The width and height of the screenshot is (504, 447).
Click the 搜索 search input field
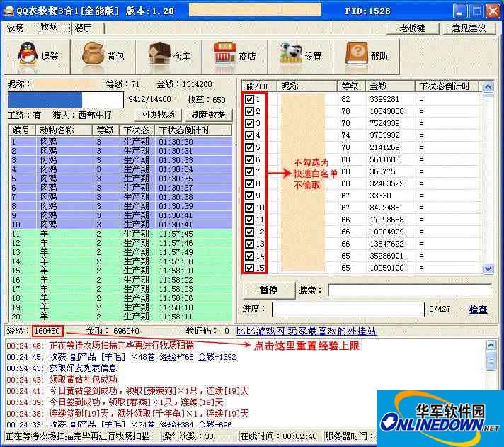pos(410,290)
